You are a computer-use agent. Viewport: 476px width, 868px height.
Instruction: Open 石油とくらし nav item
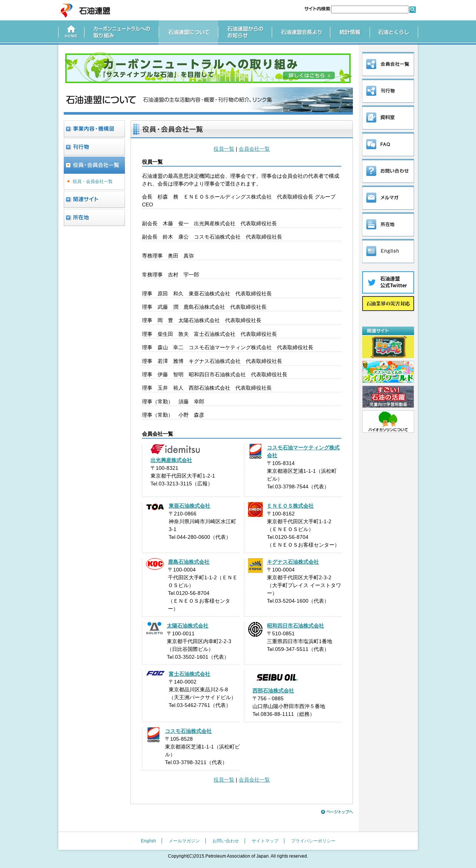[x=394, y=32]
